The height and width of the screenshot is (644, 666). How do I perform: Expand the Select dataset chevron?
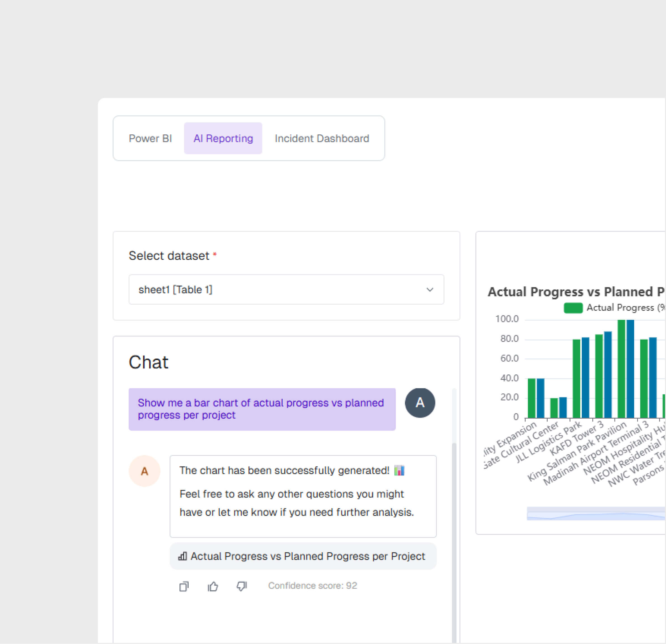pos(430,289)
